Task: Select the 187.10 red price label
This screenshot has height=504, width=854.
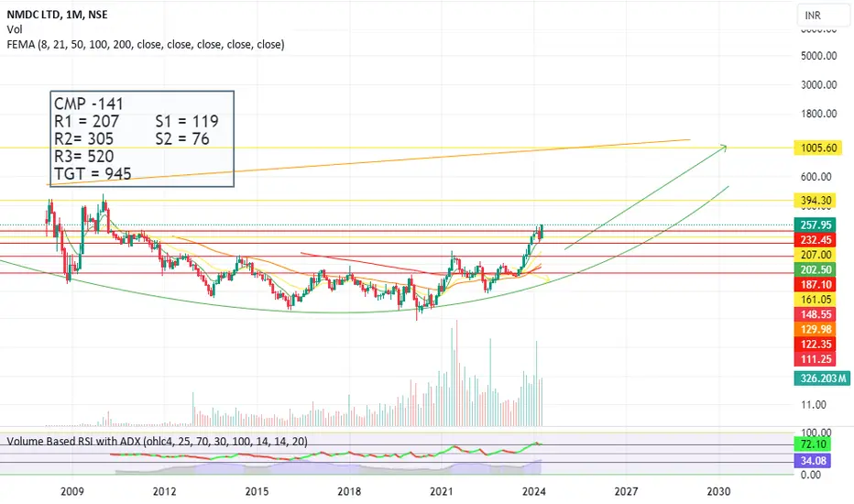Action: tap(815, 284)
